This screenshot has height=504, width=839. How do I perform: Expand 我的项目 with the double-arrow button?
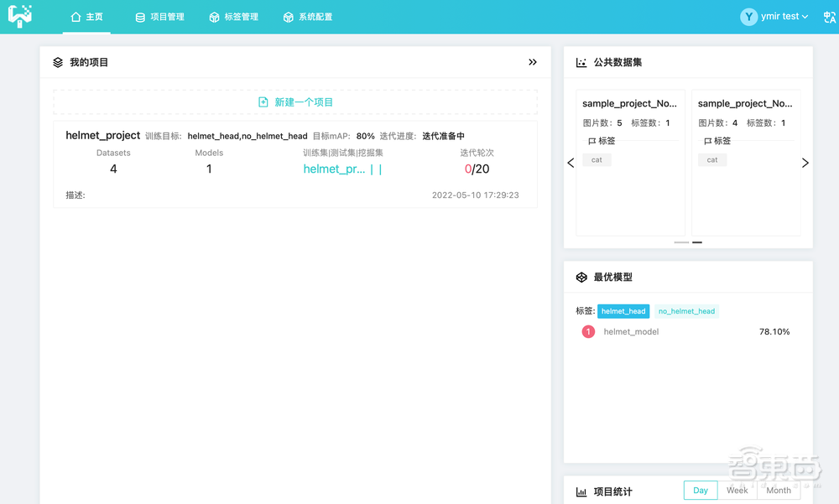pos(532,61)
